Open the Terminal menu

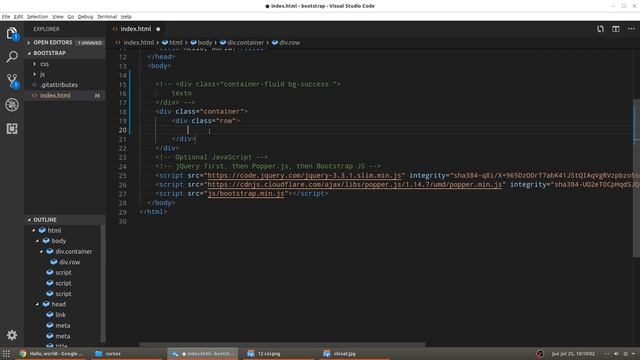pyautogui.click(x=107, y=17)
